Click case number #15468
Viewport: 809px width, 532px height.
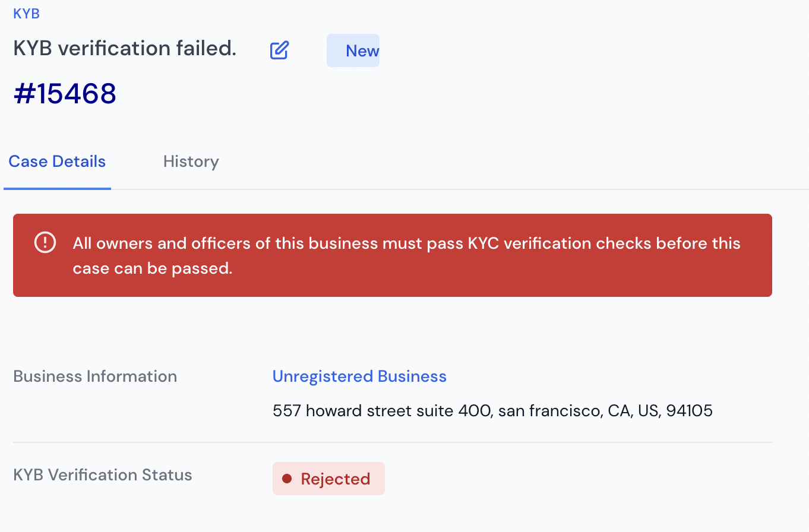[65, 93]
